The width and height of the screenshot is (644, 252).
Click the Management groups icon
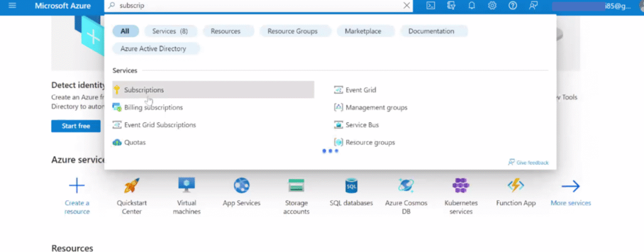338,108
